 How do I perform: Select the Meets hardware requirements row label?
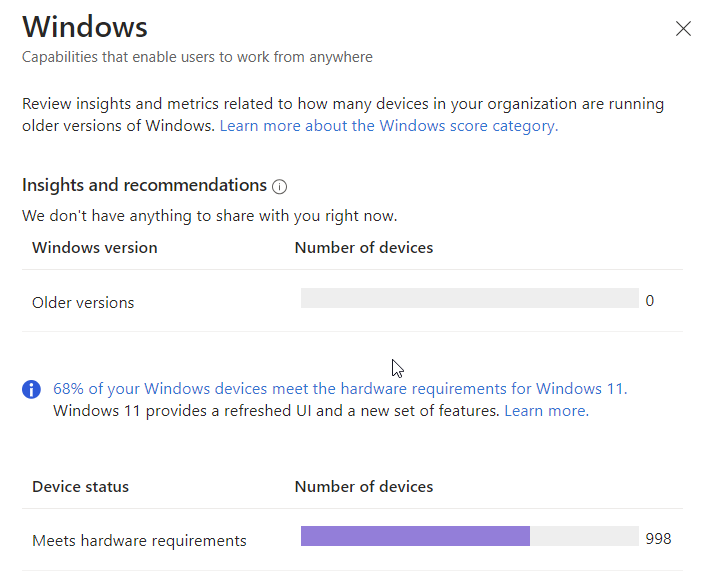139,541
